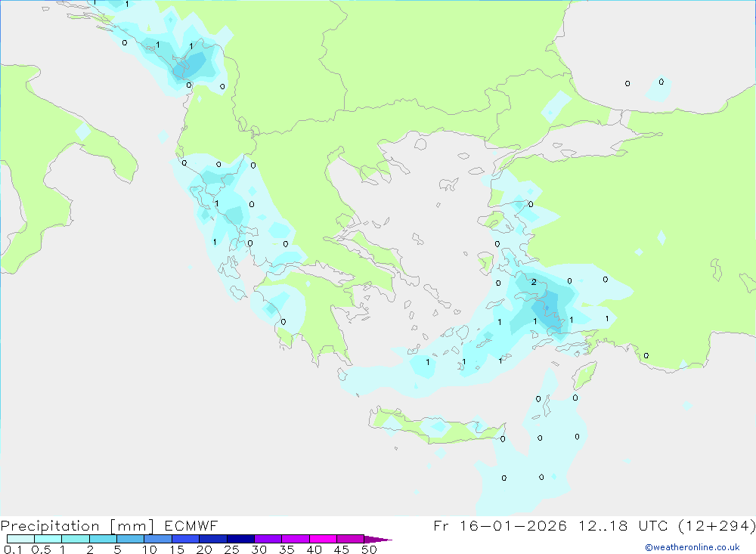Select the 2–5 mm legend color swatch
756x554 pixels.
[103, 539]
